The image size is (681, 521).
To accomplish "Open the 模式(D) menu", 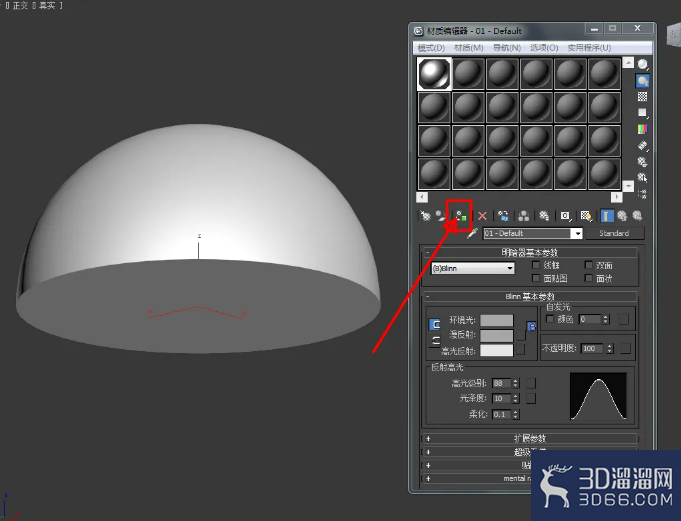I will 431,47.
